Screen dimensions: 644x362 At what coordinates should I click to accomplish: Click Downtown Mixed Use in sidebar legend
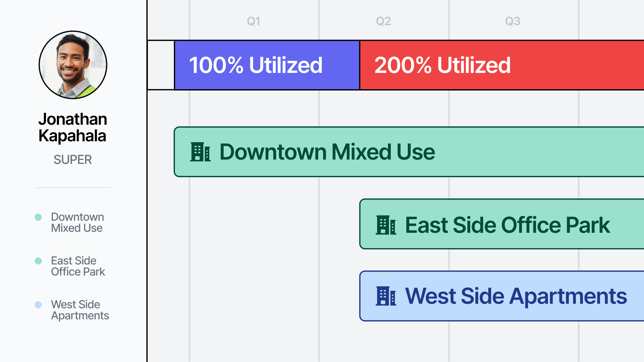pyautogui.click(x=77, y=222)
